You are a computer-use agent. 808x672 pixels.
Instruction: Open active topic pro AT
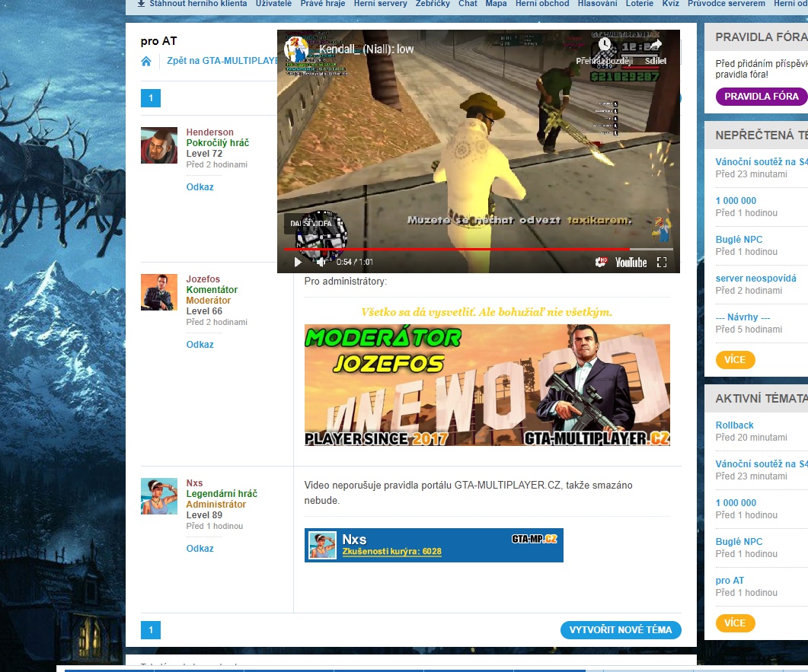[730, 581]
